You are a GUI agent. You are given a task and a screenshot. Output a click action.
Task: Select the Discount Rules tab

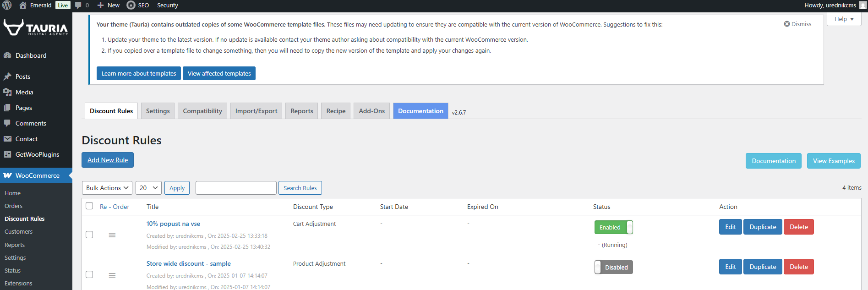pos(111,111)
